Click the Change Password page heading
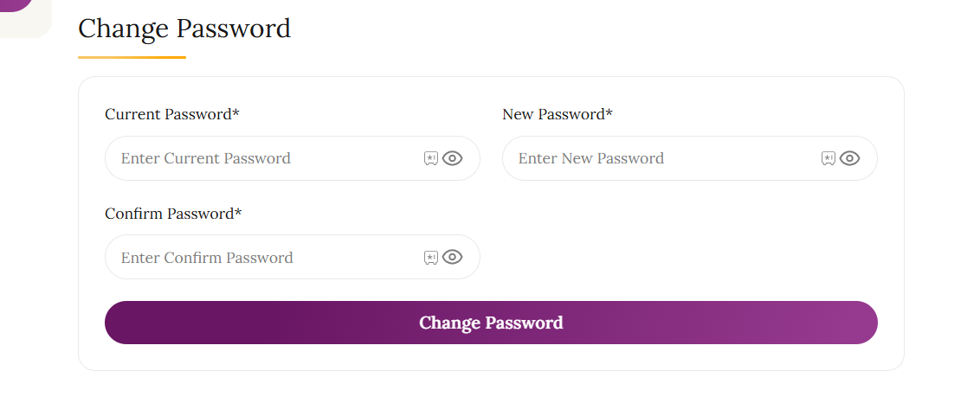Image resolution: width=980 pixels, height=403 pixels. (x=184, y=29)
